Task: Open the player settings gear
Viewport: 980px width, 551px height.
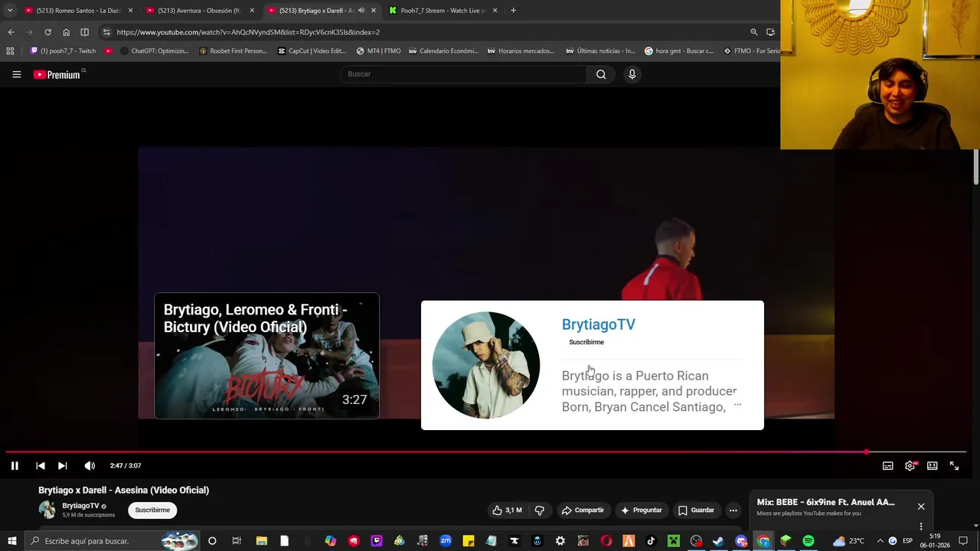Action: point(910,465)
